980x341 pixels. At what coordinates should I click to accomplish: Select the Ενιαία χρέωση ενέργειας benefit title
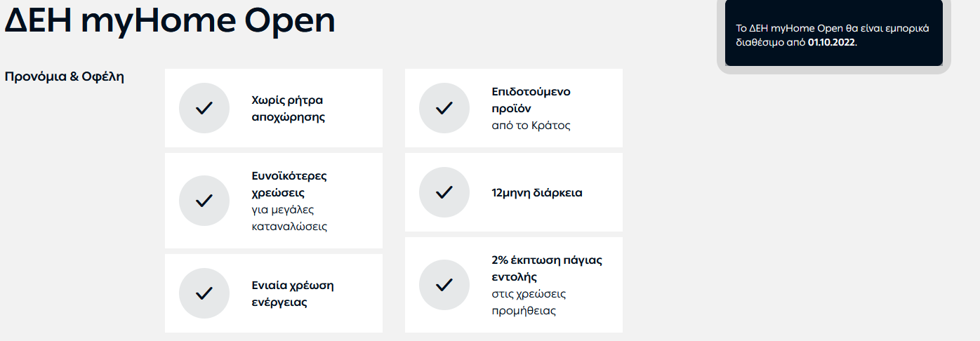click(x=293, y=293)
